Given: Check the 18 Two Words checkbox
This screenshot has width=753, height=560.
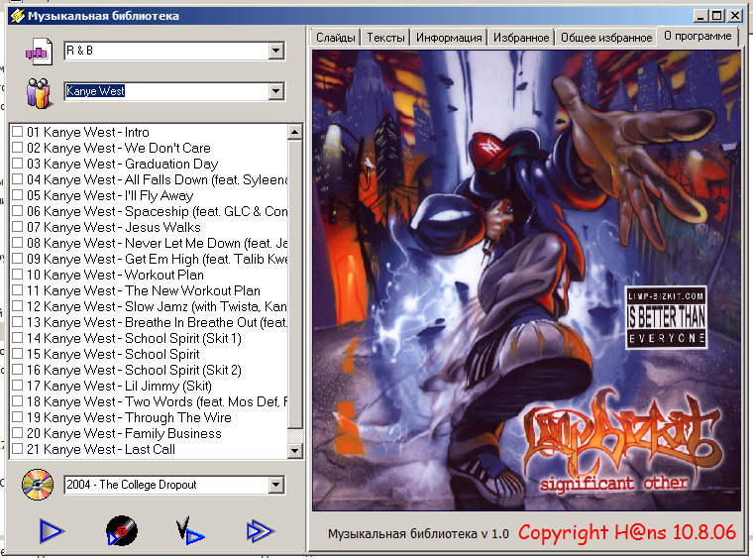Looking at the screenshot, I should click(x=17, y=401).
